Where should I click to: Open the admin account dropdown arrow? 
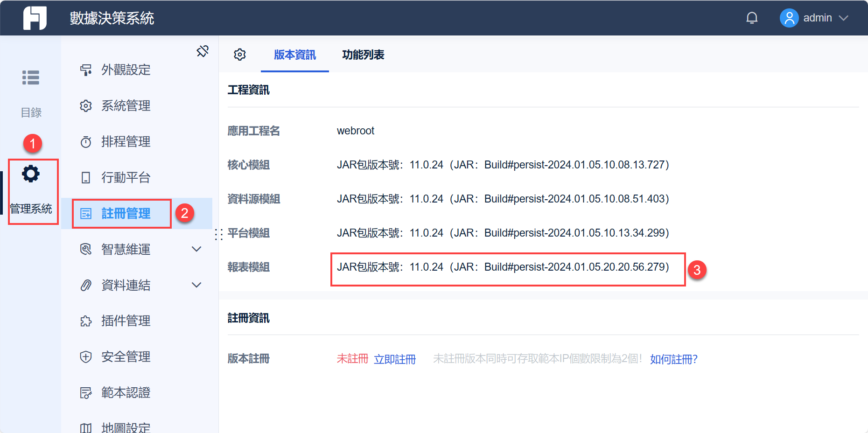click(843, 18)
